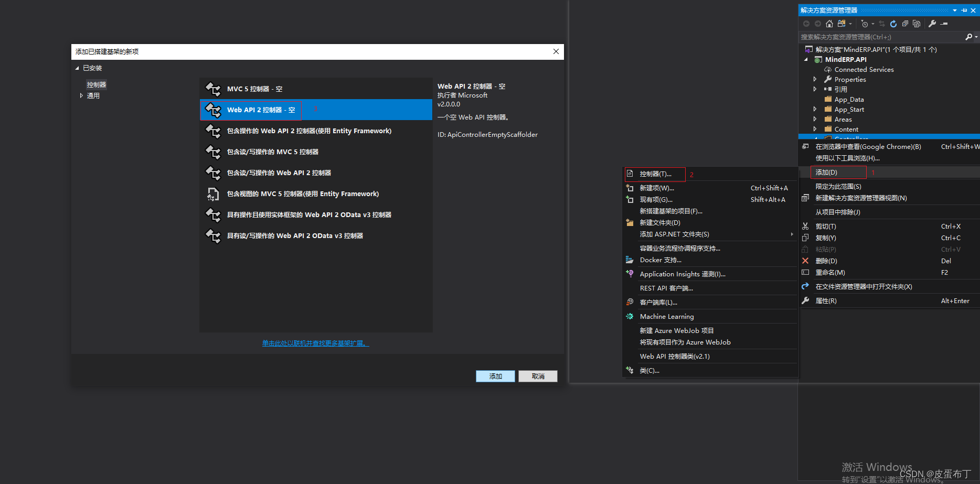This screenshot has width=980, height=484.
Task: Select the MindERP.API solution node
Action: point(876,49)
